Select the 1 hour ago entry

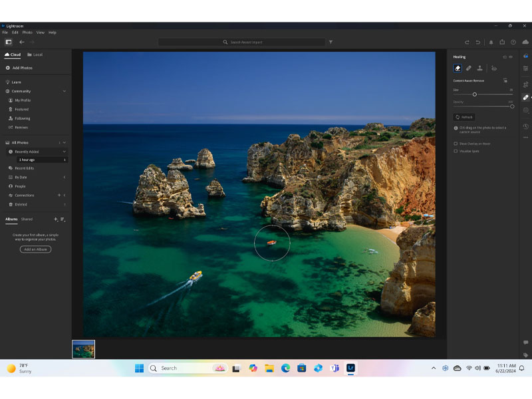42,160
